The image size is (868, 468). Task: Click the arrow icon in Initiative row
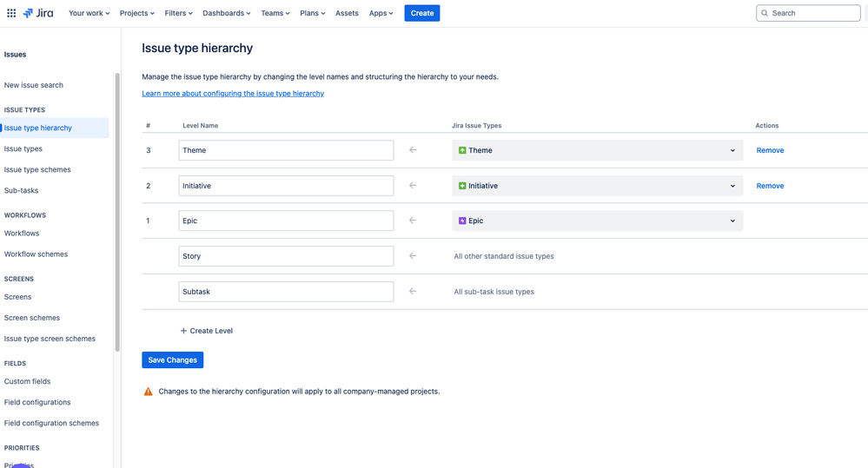[413, 185]
